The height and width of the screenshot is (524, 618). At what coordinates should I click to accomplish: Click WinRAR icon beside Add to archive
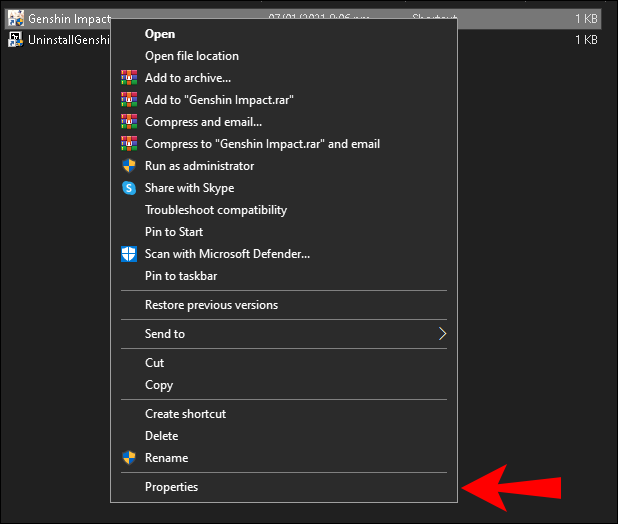(128, 78)
